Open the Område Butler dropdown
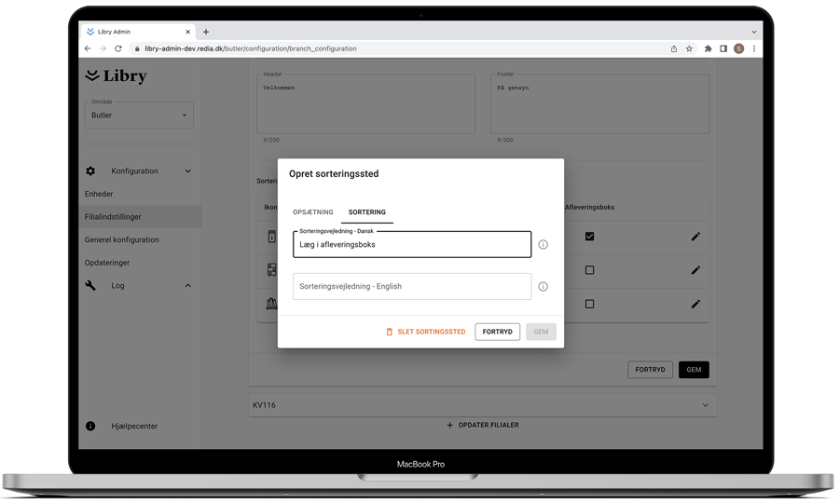Screen dimensions: 839x504 pyautogui.click(x=139, y=116)
